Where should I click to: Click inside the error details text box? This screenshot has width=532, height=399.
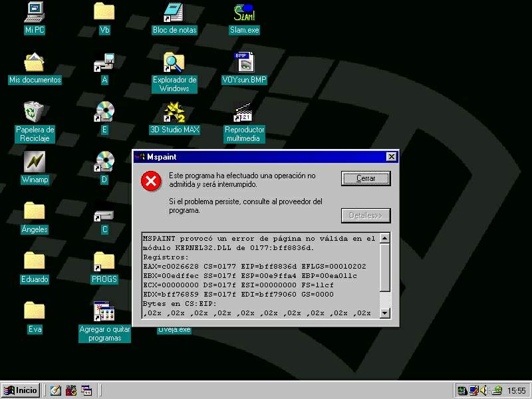click(259, 274)
